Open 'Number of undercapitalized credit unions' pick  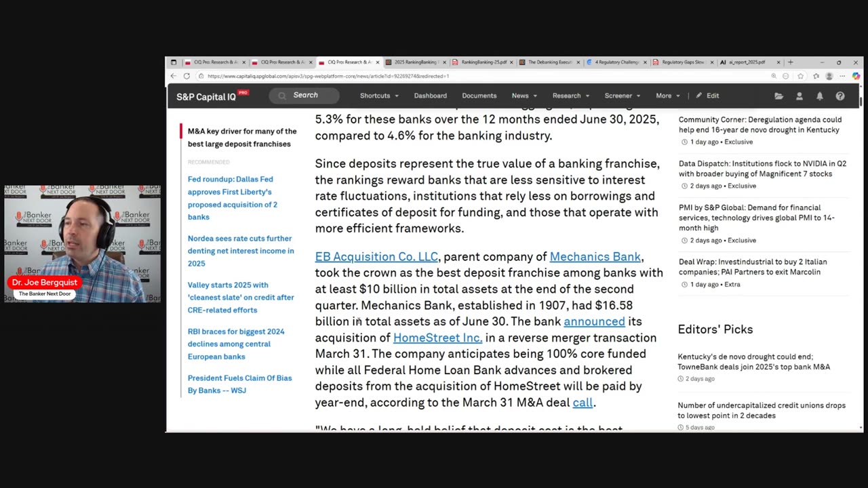(762, 411)
